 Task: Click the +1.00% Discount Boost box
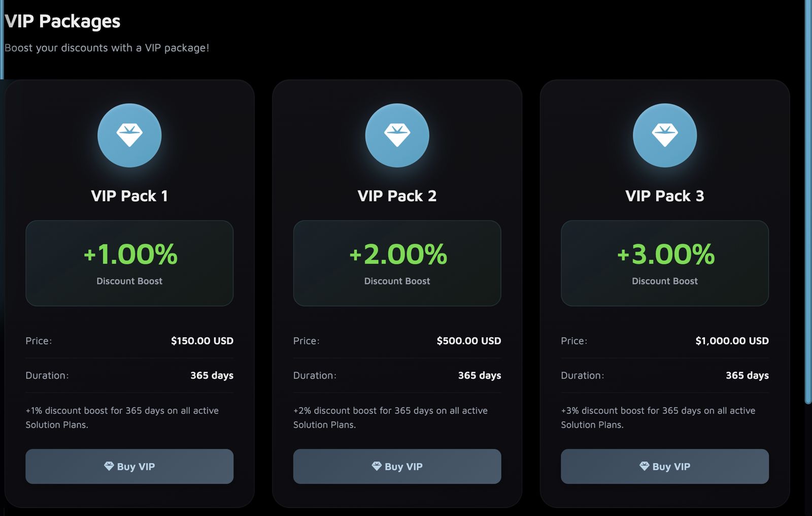point(129,263)
